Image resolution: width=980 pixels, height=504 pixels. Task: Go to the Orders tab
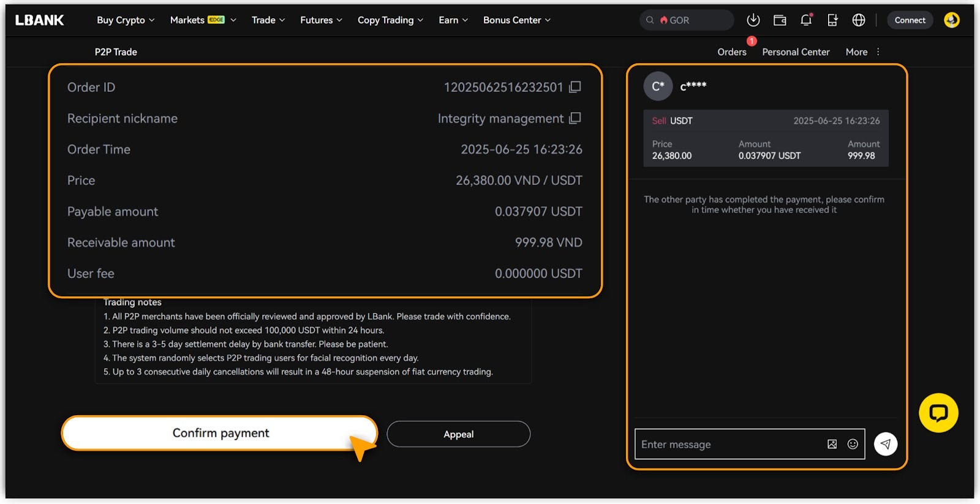pyautogui.click(x=732, y=52)
